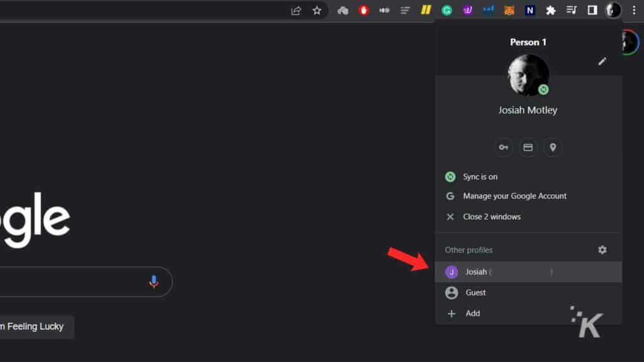Click the equalizer-bars extension icon
The image size is (644, 362).
pos(384,10)
